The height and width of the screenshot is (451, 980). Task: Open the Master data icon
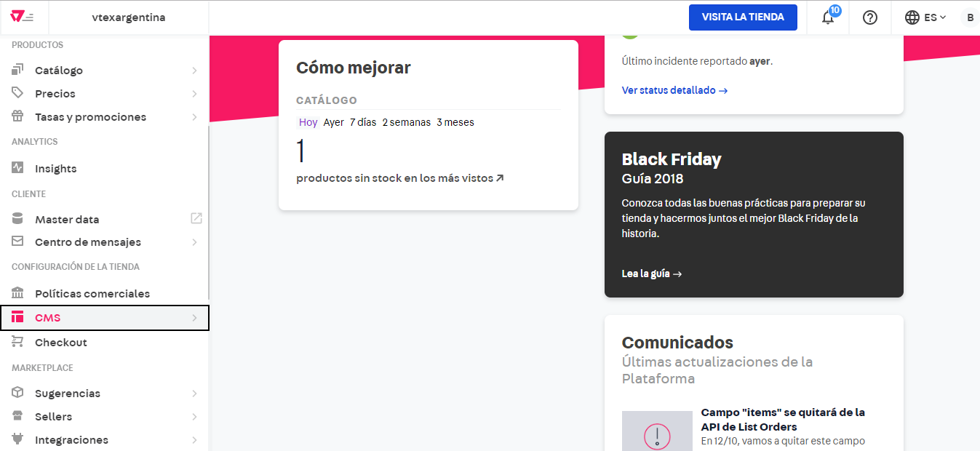[16, 217]
